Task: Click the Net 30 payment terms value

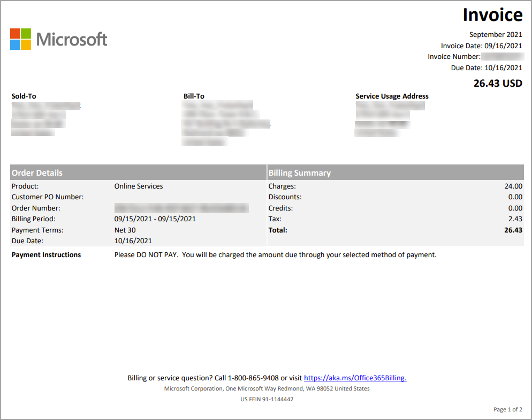Action: pyautogui.click(x=125, y=230)
